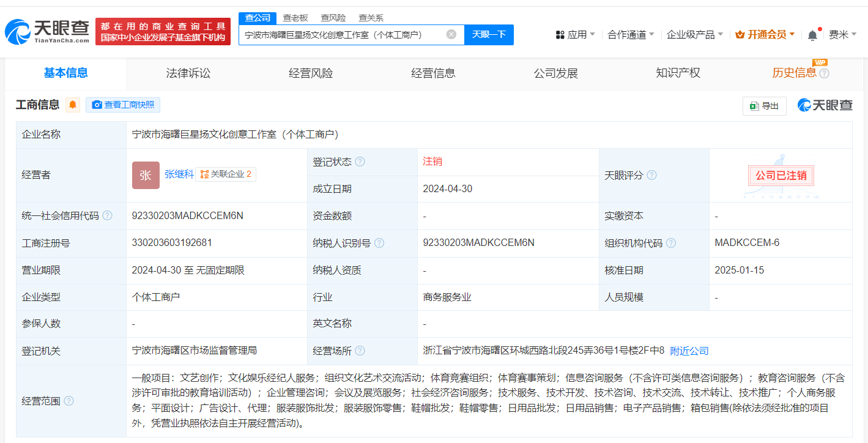Select the 查老板 search tab
The width and height of the screenshot is (868, 443).
[x=294, y=18]
